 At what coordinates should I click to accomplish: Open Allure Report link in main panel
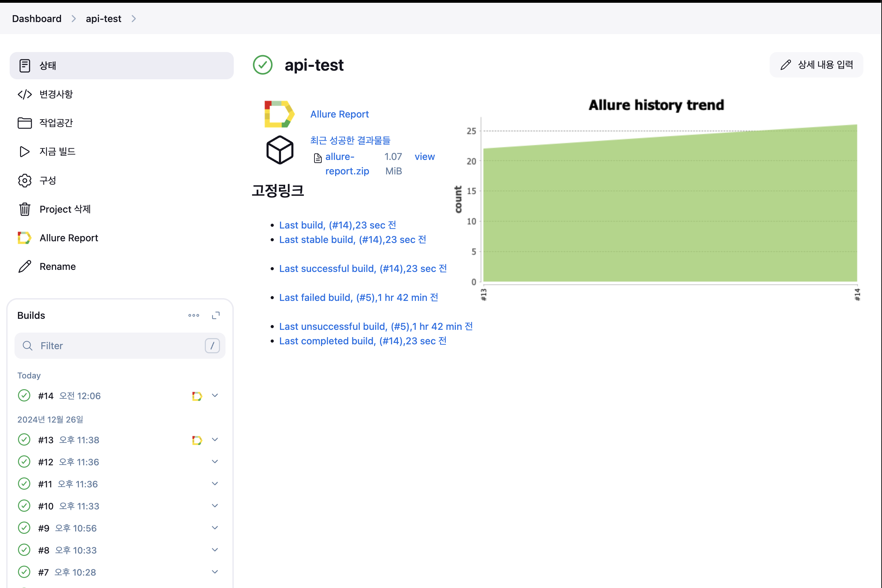tap(340, 114)
